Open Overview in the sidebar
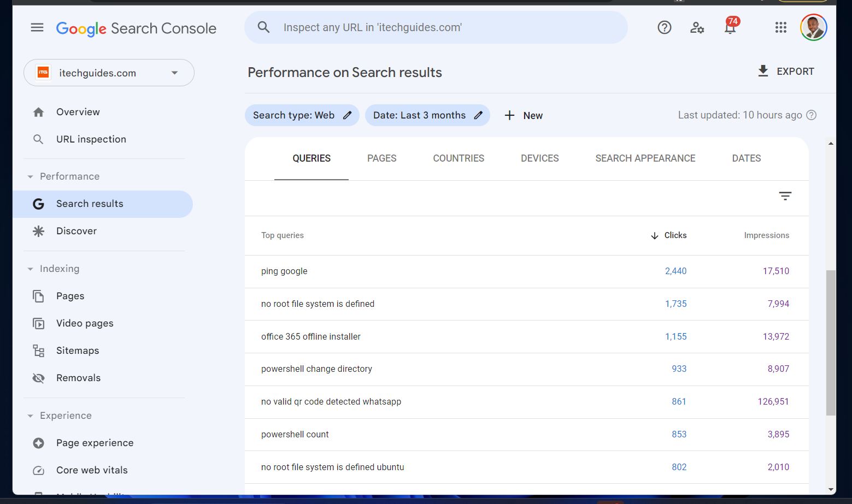852x504 pixels. click(x=78, y=112)
